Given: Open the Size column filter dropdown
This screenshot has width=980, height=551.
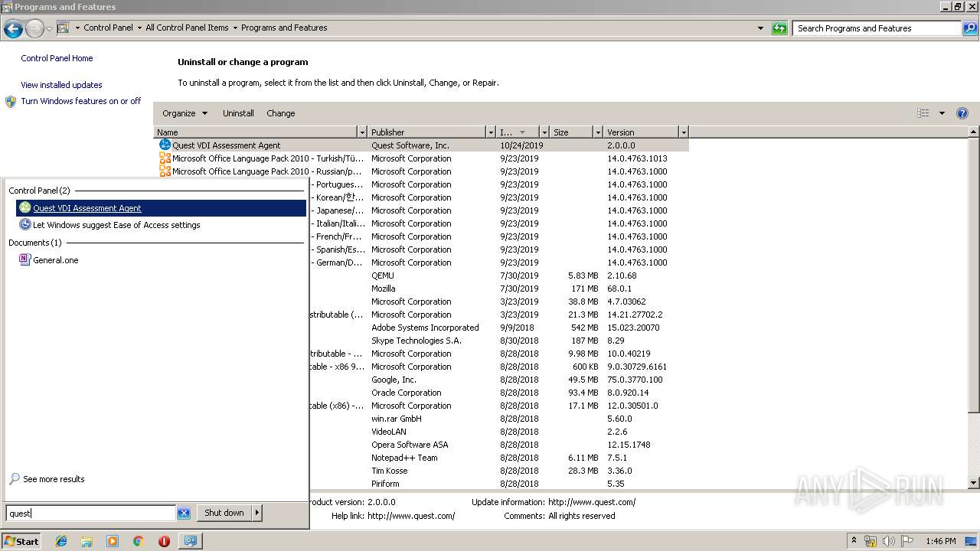Looking at the screenshot, I should pos(598,132).
